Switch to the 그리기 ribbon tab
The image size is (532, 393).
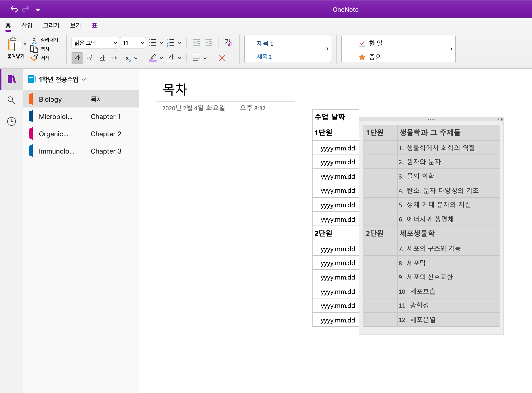coord(51,25)
